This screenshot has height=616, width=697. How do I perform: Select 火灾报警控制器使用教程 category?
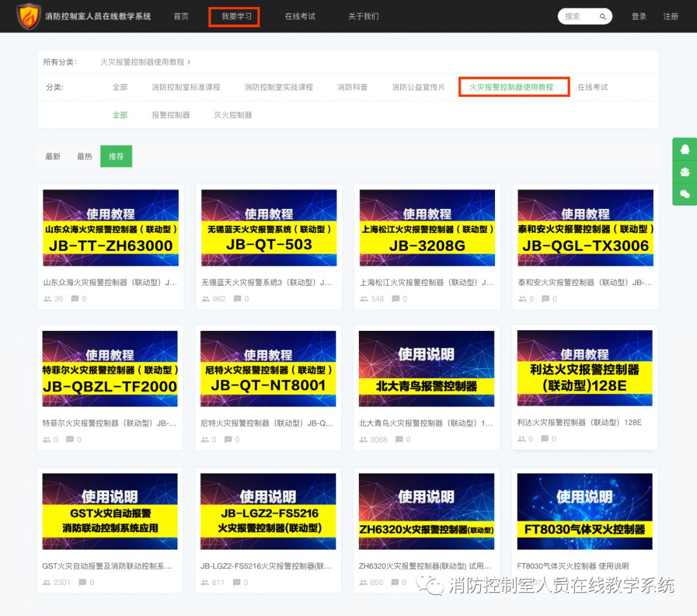coord(511,87)
